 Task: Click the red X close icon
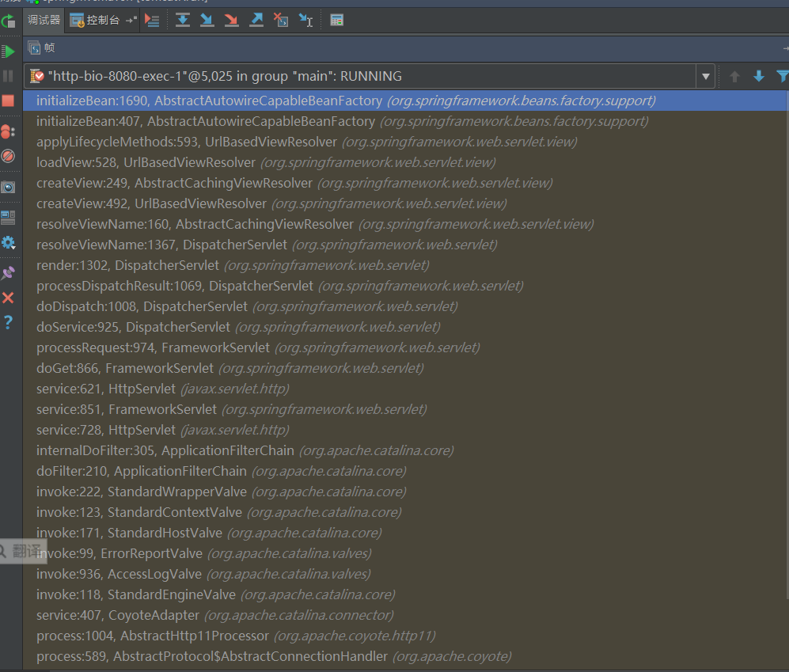pos(8,298)
